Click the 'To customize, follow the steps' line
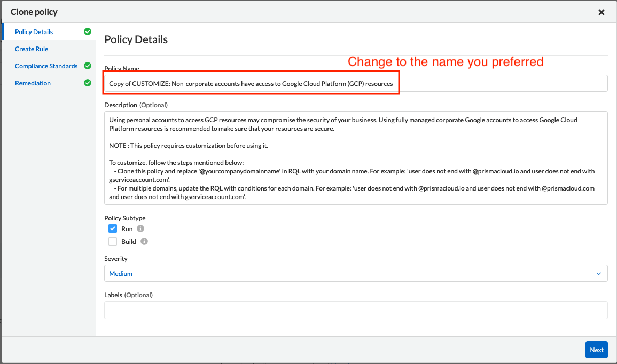 pos(176,163)
